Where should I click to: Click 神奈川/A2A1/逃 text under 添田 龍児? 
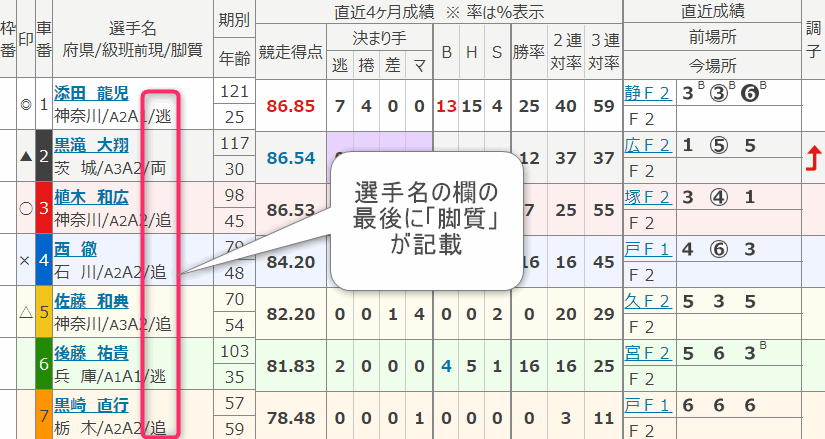point(113,116)
